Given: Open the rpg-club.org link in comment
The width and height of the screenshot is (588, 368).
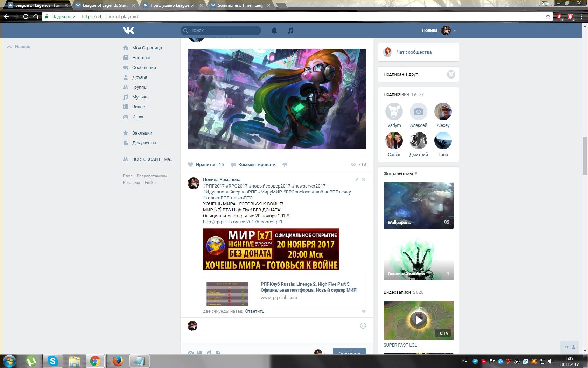Looking at the screenshot, I should pos(243,222).
